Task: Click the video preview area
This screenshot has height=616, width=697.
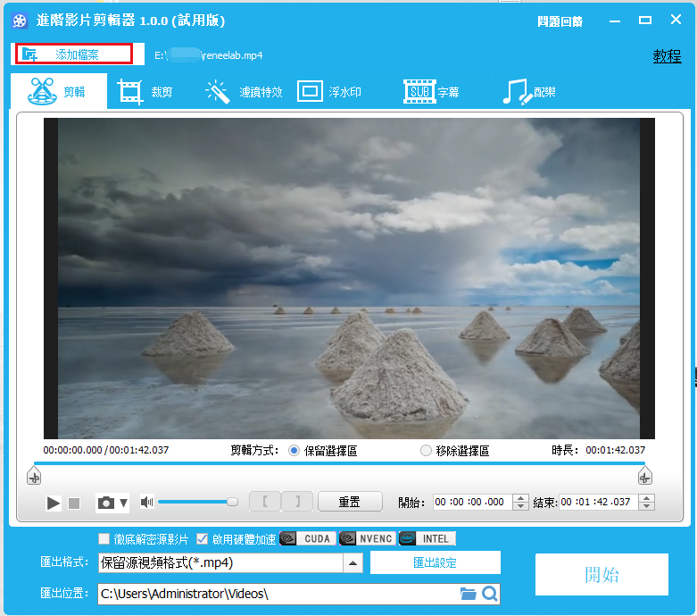Action: 349,279
